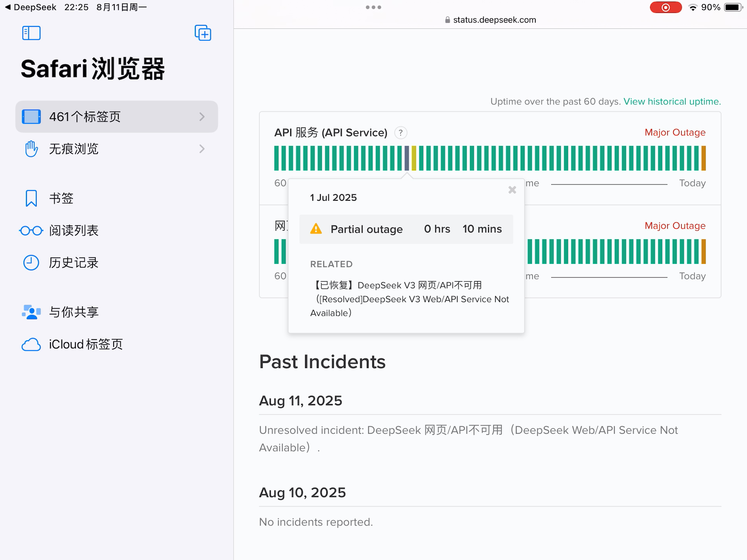Click today's orange bar in API uptime
Screen dimensions: 747x560
[703, 158]
